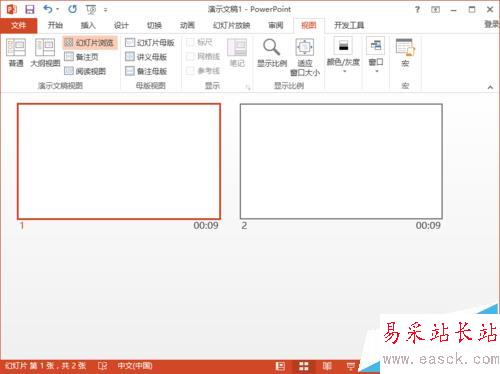The height and width of the screenshot is (374, 500).
Task: Open 备注母版 (Notes Master)
Action: pos(146,71)
